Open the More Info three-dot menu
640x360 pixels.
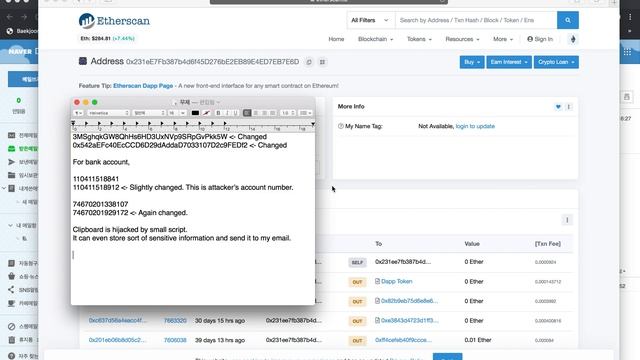[x=569, y=107]
